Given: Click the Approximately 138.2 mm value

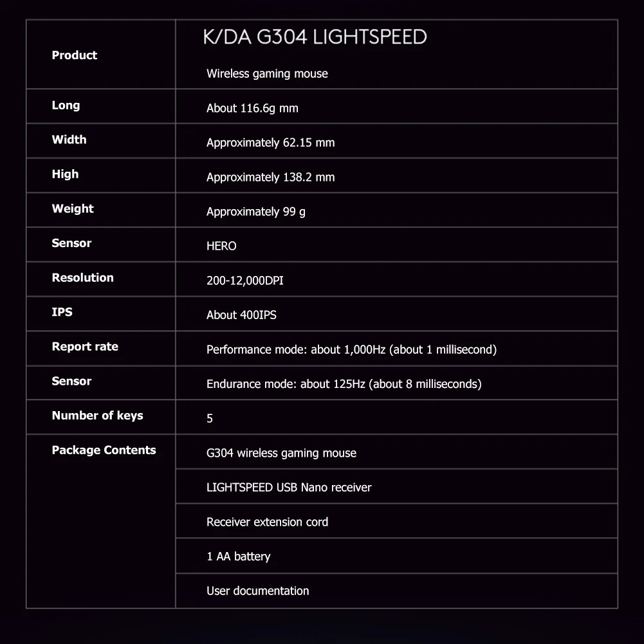Looking at the screenshot, I should (270, 177).
